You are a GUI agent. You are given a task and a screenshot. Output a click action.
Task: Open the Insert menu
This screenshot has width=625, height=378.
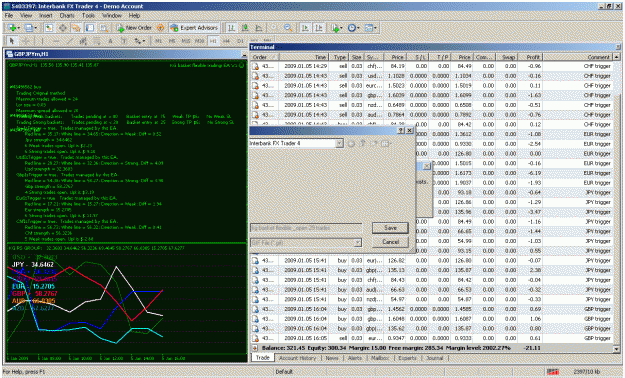[x=45, y=15]
